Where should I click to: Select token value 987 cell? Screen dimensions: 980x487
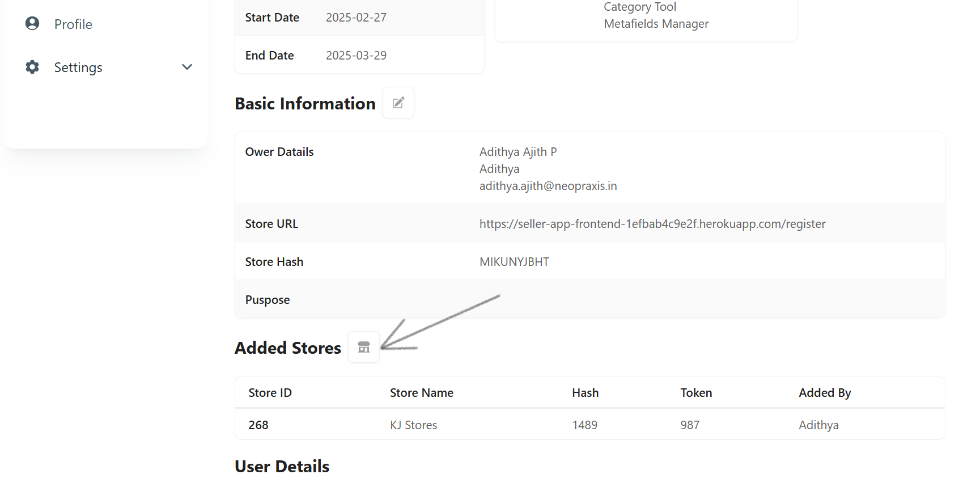click(x=690, y=425)
